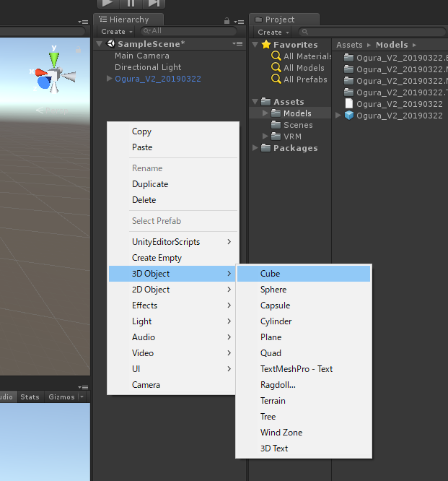Open the Scenes folder in Assets

(x=298, y=125)
